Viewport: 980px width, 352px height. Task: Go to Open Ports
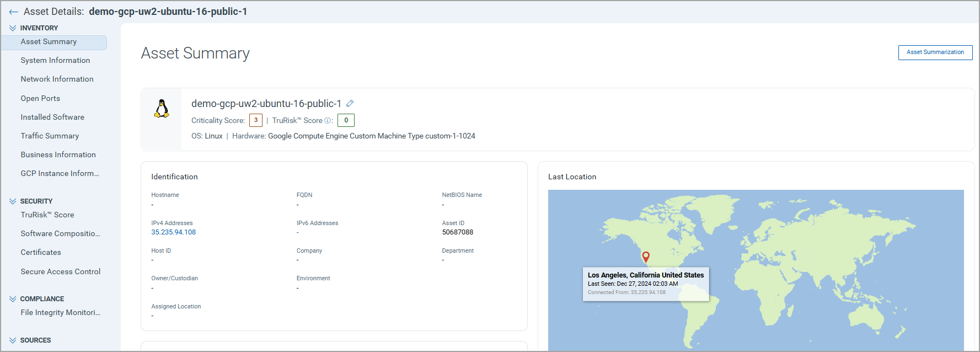coord(40,99)
